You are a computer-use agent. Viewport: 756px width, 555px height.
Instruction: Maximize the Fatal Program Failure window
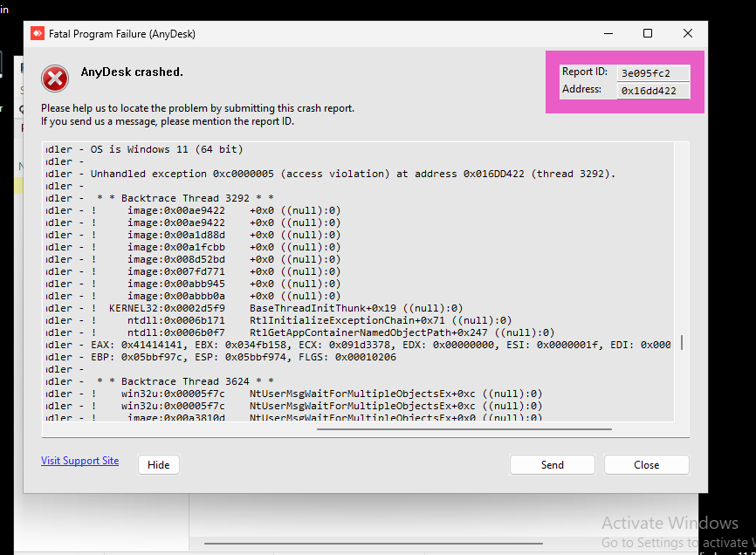648,34
